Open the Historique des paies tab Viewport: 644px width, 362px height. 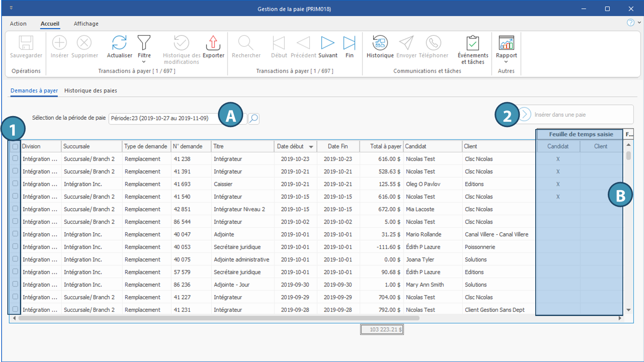pyautogui.click(x=90, y=91)
